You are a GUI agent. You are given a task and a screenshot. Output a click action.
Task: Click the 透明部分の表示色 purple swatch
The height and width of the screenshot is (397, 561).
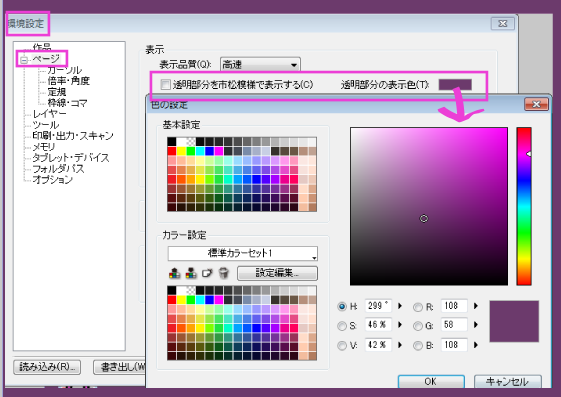coord(455,84)
